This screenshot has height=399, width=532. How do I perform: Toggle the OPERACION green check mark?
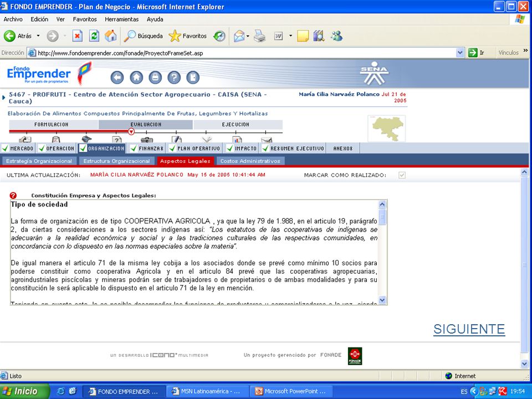(42, 149)
